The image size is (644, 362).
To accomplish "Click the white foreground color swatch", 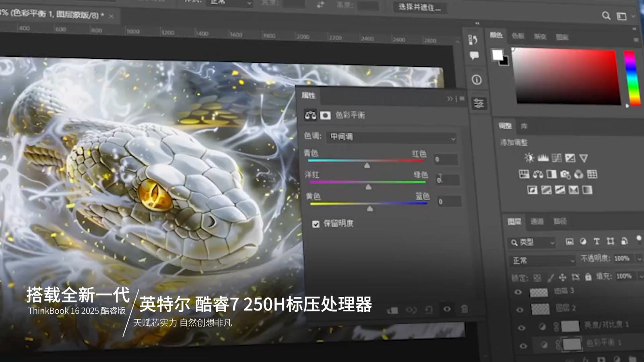I will [497, 54].
